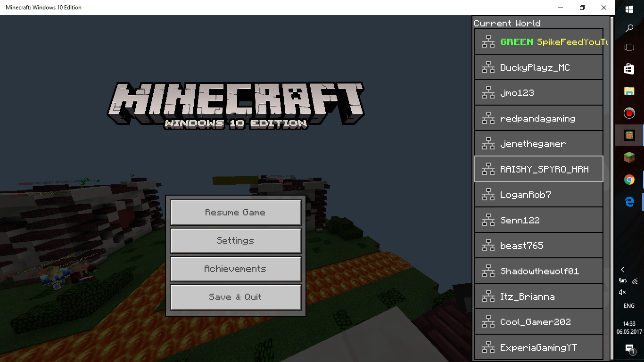644x362 pixels.
Task: Open Windows search from taskbar
Action: [629, 28]
